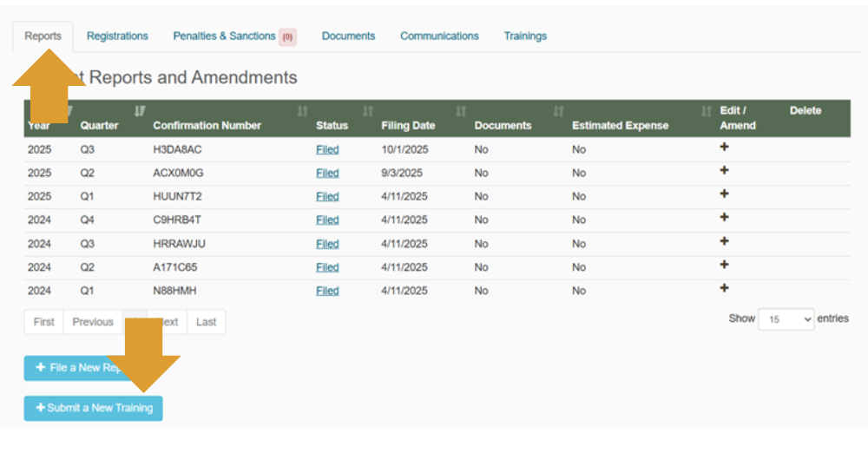868x453 pixels.
Task: Click plus icon for report HUUN7T2
Action: pos(724,194)
